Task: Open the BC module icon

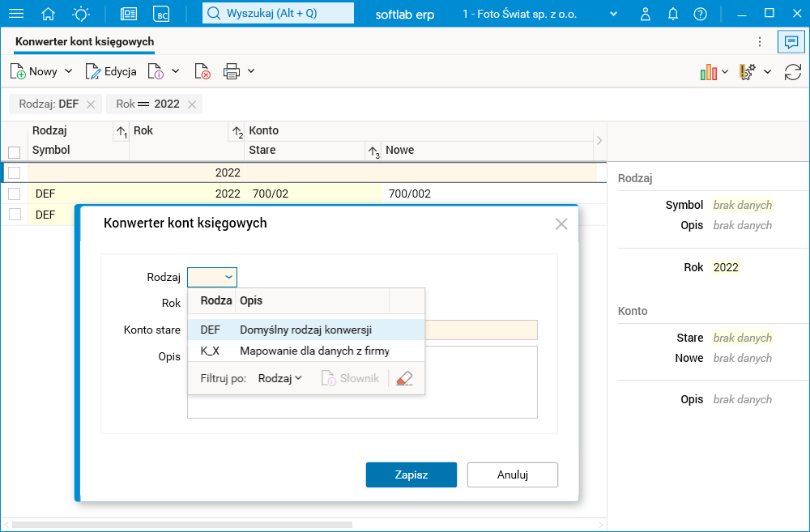Action: [162, 14]
